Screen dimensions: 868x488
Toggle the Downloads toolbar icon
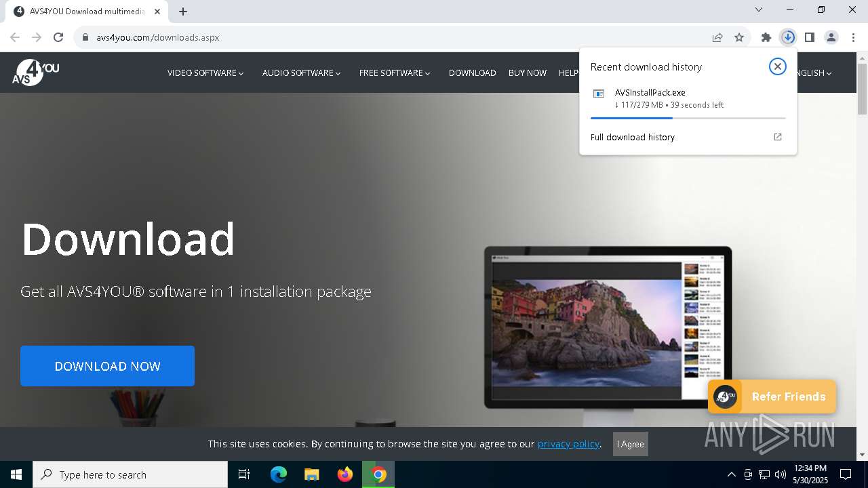tap(788, 37)
